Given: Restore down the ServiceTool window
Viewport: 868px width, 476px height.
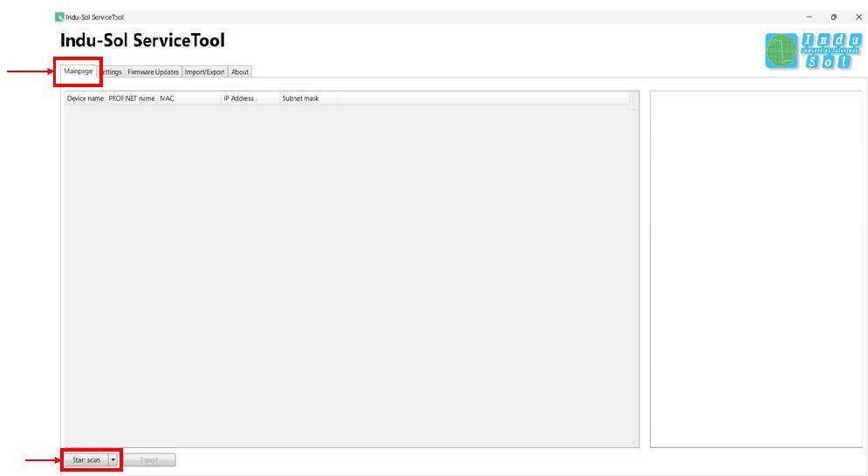Looking at the screenshot, I should pos(833,17).
